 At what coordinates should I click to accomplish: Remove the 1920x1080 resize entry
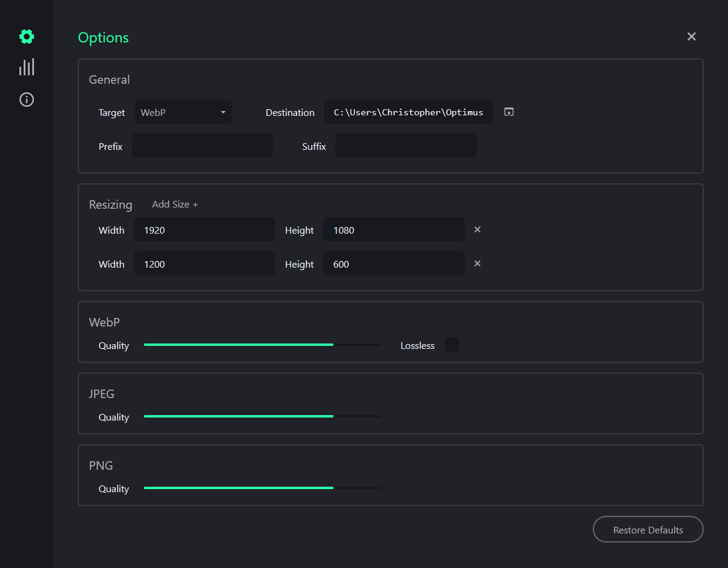tap(477, 229)
